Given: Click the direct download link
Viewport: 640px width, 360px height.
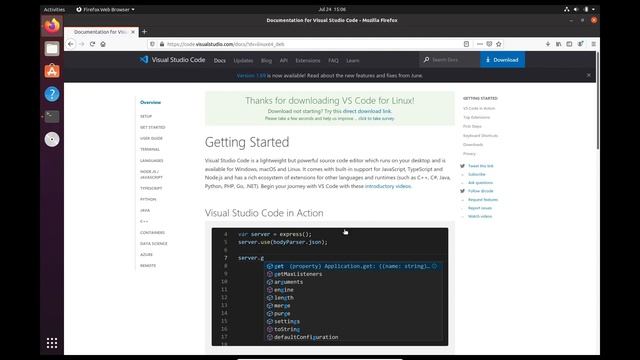Looking at the screenshot, I should 367,111.
